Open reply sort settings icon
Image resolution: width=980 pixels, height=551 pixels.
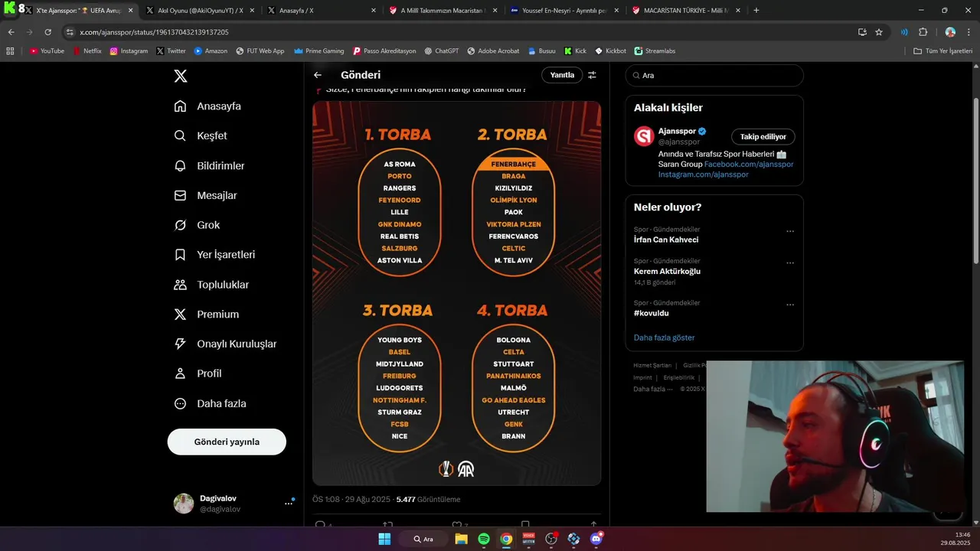click(592, 75)
